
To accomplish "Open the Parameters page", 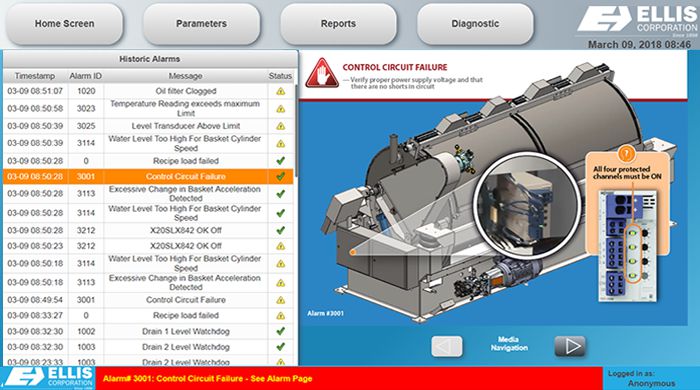I will pos(201,24).
